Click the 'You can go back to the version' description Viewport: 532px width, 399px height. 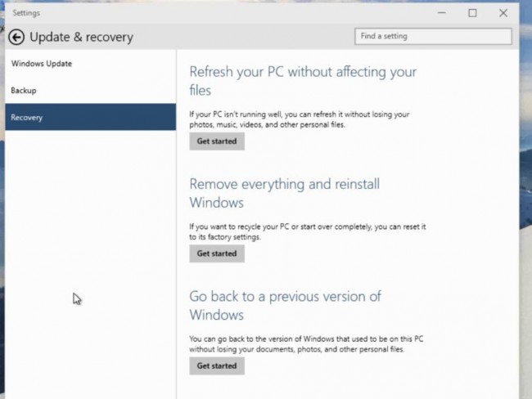(306, 343)
